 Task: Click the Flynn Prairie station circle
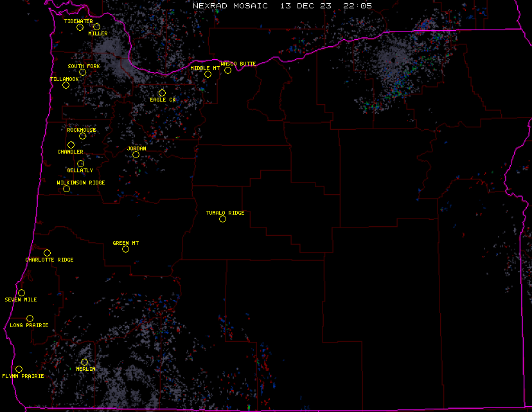click(19, 369)
